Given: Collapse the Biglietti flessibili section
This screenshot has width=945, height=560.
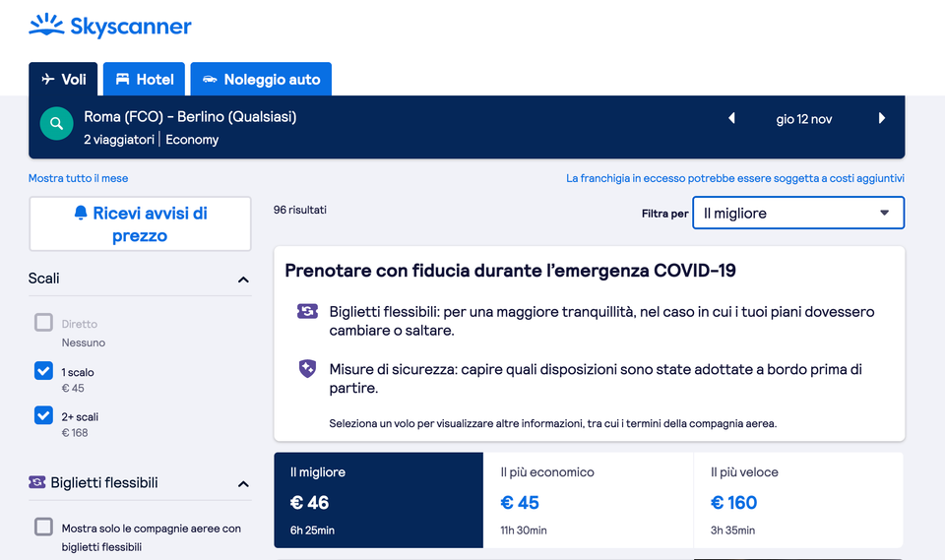Looking at the screenshot, I should [243, 484].
